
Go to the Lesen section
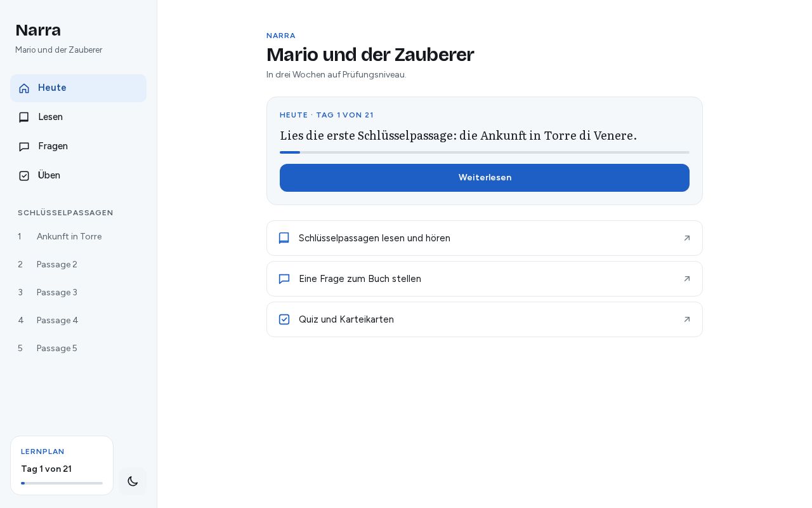78,117
